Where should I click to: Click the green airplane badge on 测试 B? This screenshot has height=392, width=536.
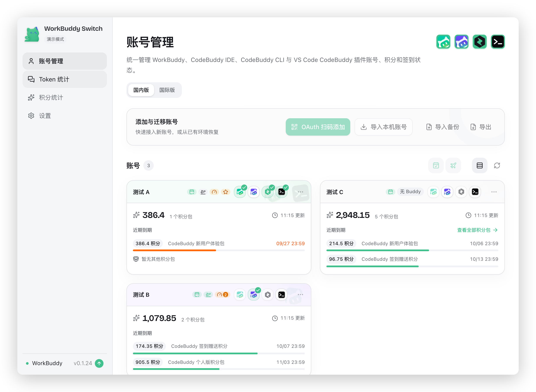coord(208,295)
